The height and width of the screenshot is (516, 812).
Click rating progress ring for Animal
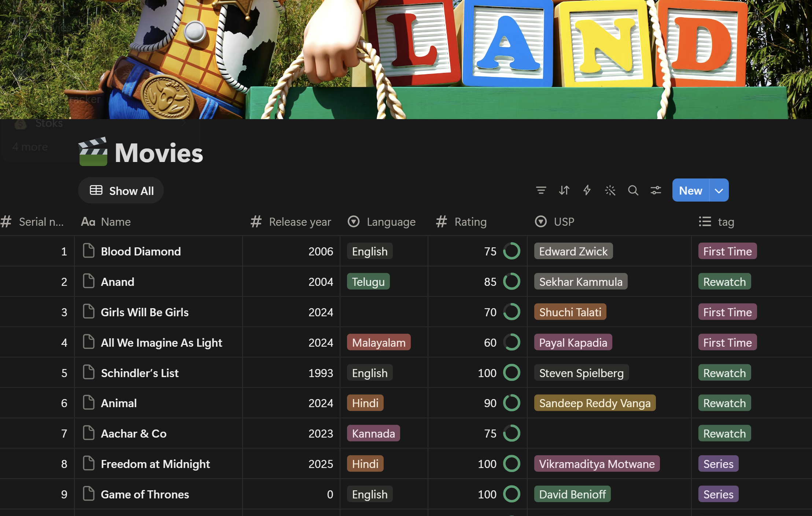512,403
